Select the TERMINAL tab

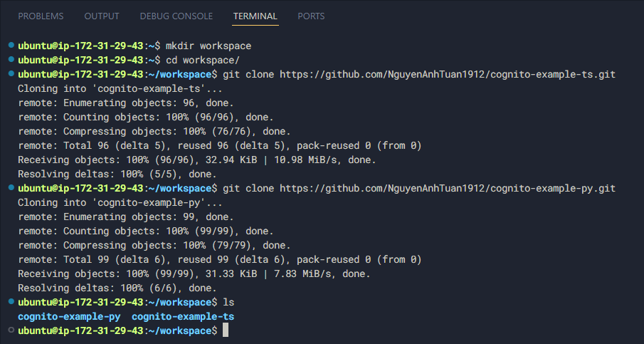tap(255, 16)
